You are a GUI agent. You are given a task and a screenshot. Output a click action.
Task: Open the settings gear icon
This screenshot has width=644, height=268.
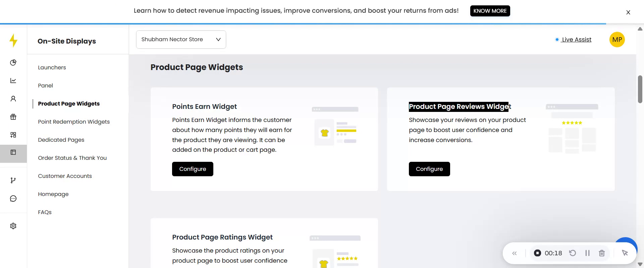tap(13, 226)
